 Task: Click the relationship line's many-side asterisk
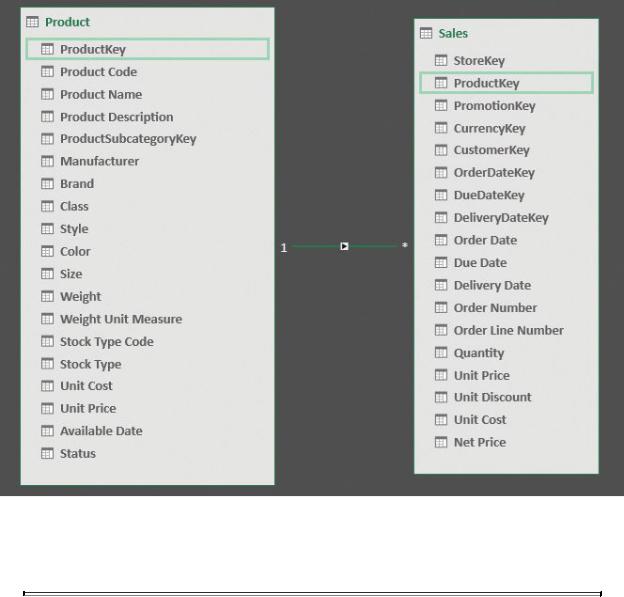405,246
